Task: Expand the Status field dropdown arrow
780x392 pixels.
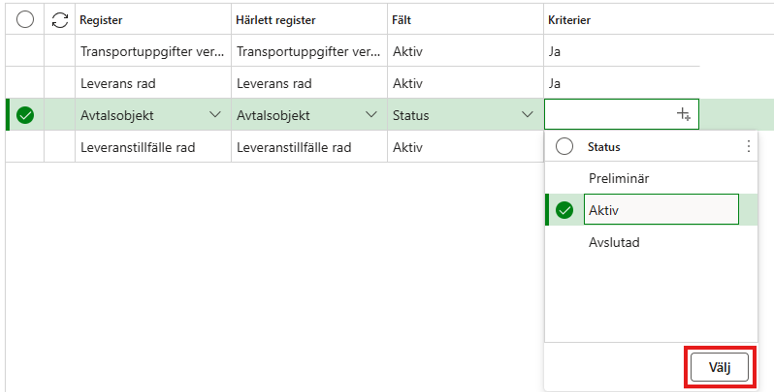Action: (527, 115)
